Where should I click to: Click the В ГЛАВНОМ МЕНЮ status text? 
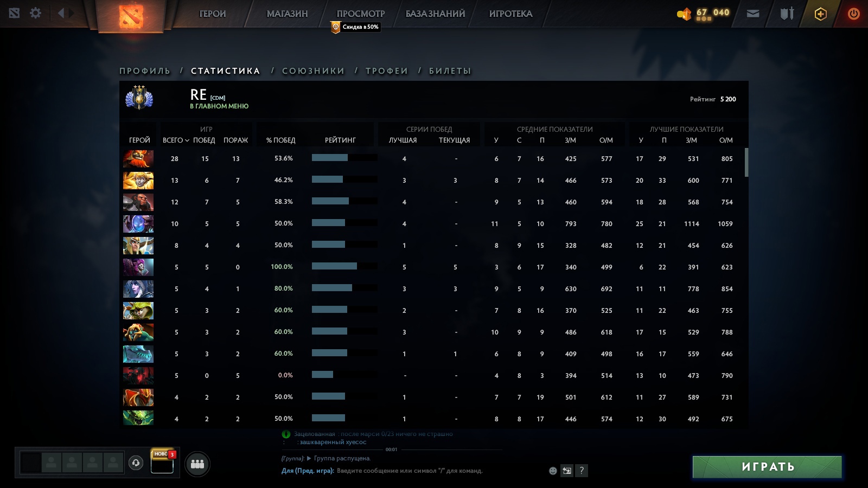click(x=219, y=106)
